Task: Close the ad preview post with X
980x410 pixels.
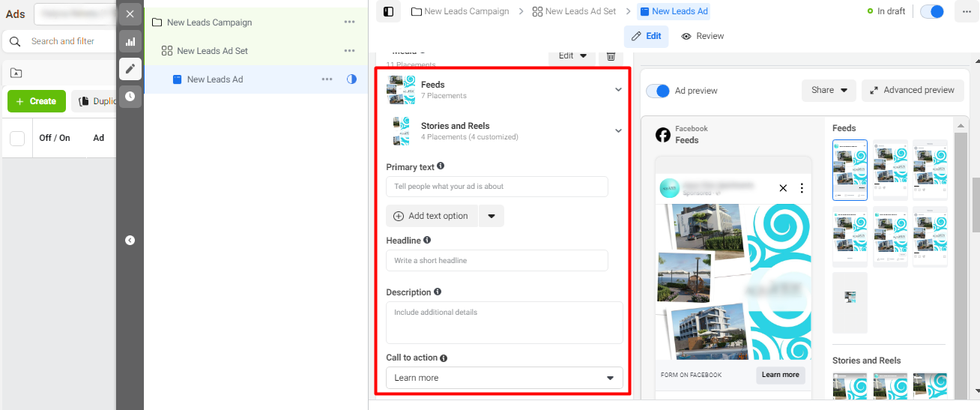Action: pos(784,188)
